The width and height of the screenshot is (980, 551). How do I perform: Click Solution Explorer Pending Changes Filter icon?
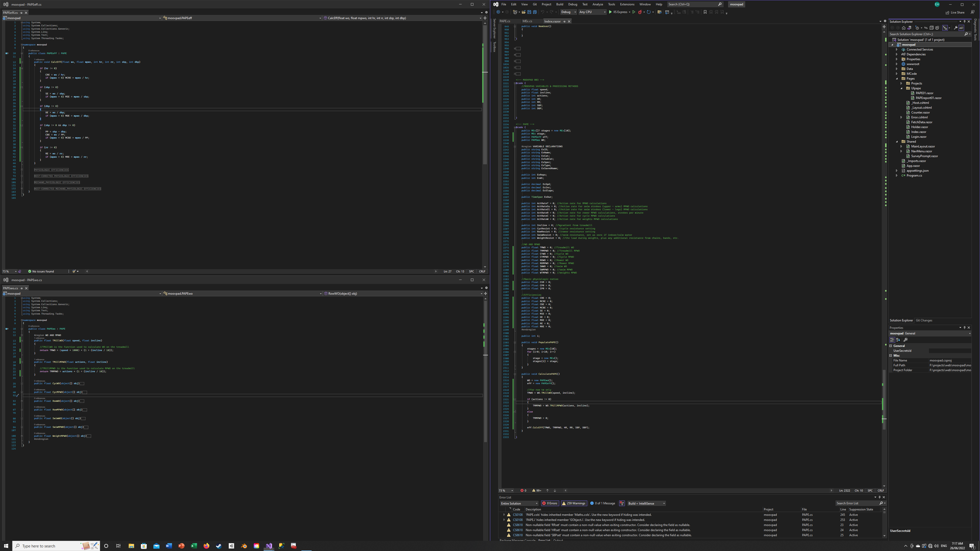coord(917,28)
